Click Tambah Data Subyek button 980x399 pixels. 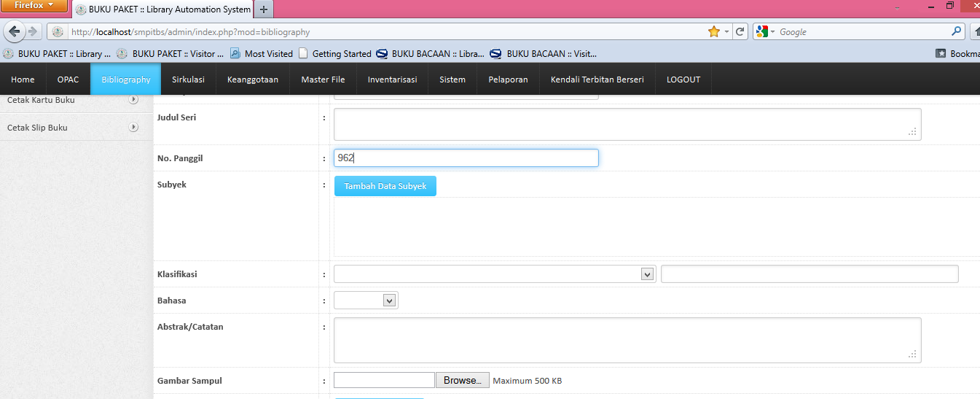click(x=385, y=186)
